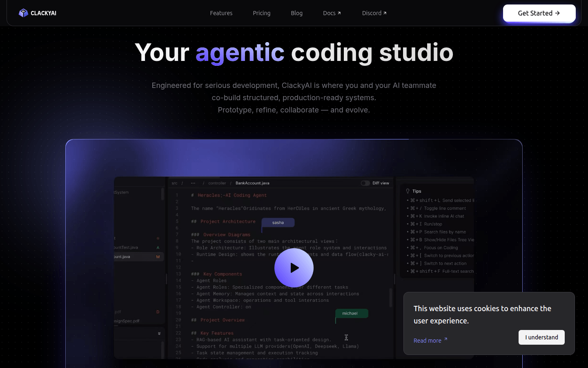Open the Docs external link

(x=332, y=13)
